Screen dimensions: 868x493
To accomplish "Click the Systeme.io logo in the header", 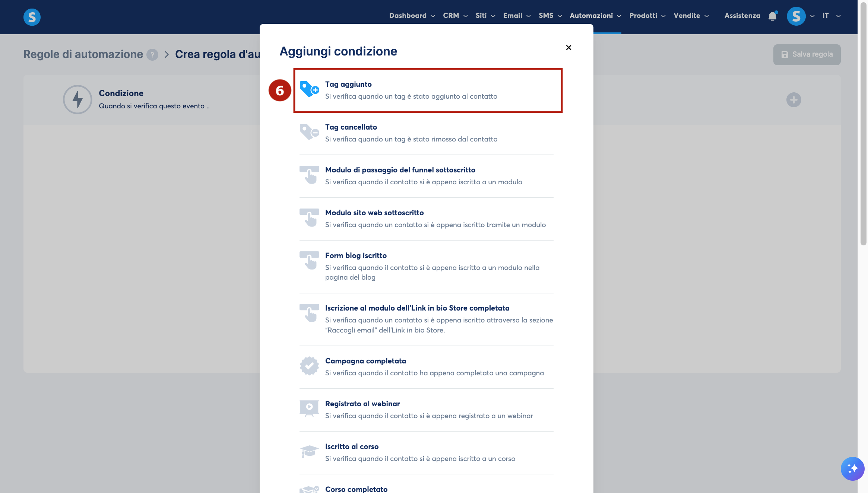I will 32,17.
